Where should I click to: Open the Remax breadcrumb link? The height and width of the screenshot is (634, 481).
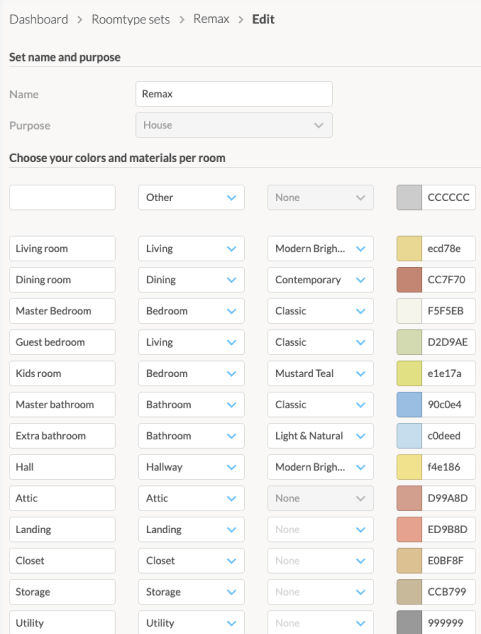tap(211, 19)
